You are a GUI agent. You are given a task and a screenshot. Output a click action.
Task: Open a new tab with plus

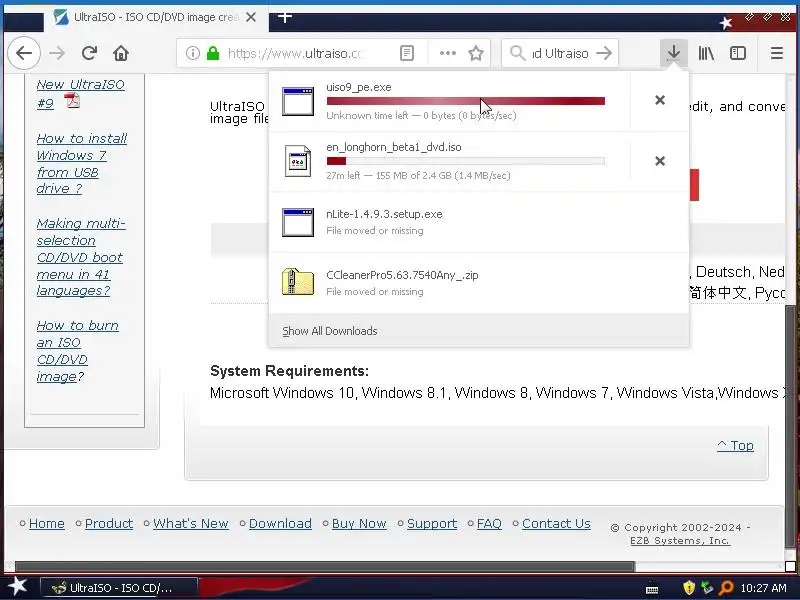[285, 17]
